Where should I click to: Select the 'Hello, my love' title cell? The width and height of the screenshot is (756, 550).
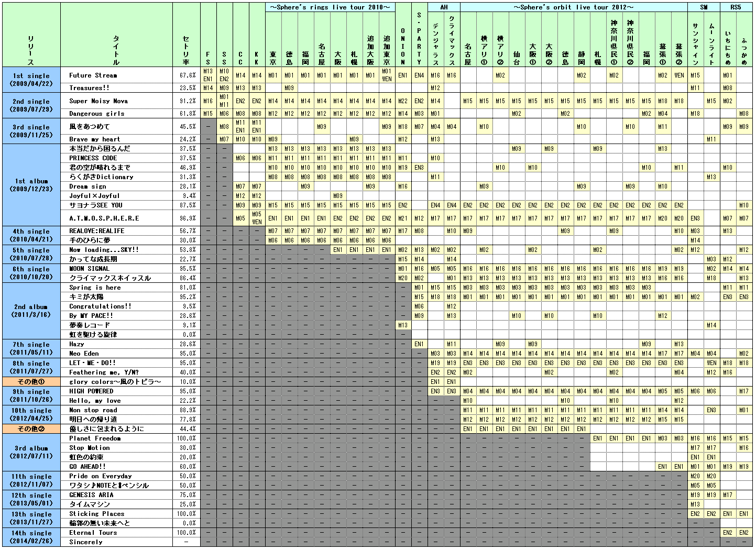coord(116,401)
